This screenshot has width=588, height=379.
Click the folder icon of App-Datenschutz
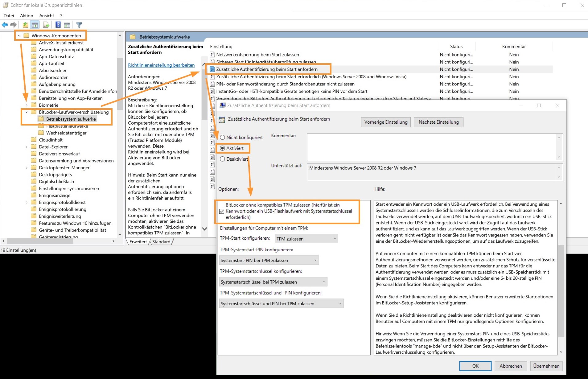coord(34,56)
